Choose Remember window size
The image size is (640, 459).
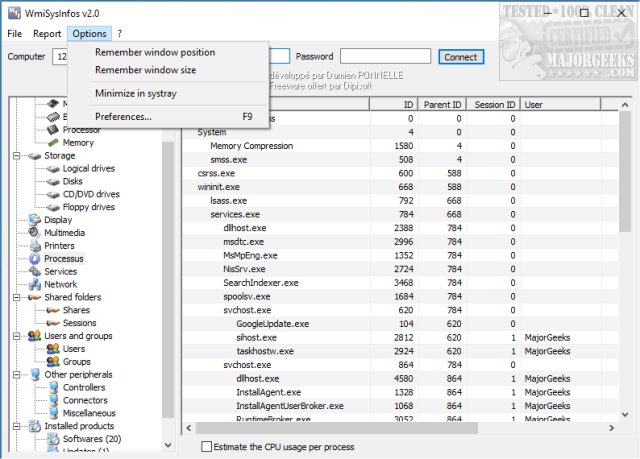[168, 70]
